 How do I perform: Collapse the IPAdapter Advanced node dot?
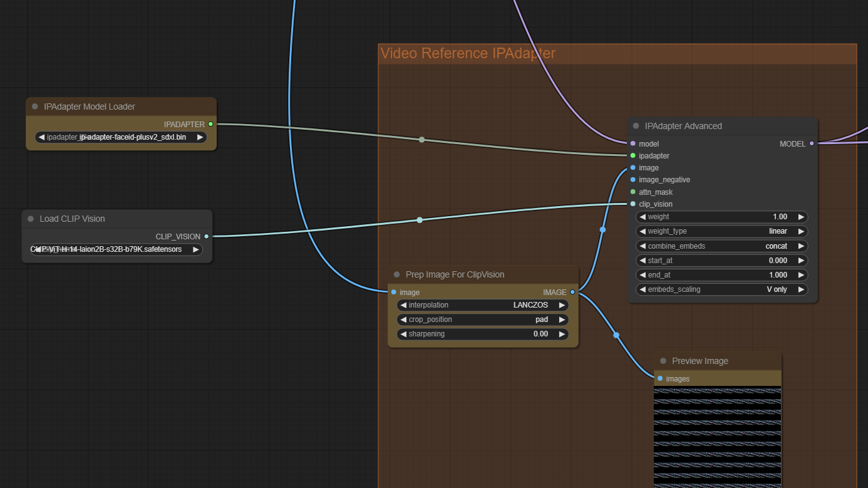coord(636,126)
